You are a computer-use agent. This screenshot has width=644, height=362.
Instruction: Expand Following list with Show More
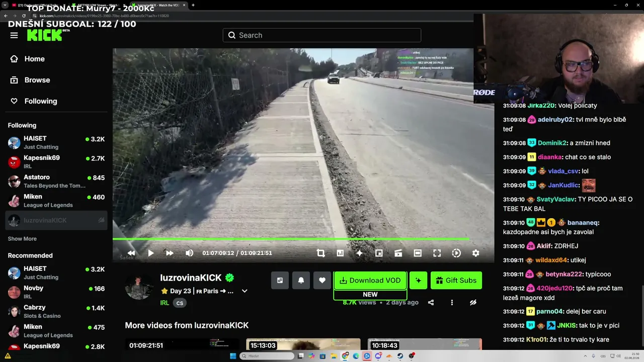pyautogui.click(x=22, y=239)
